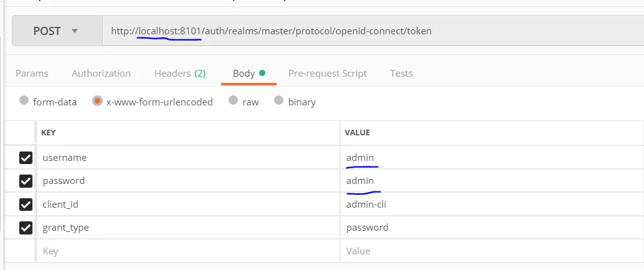
Task: Select the form-data radio option
Action: [x=24, y=101]
